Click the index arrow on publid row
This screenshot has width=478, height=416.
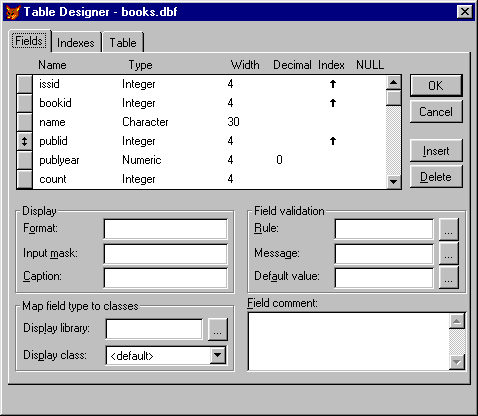[x=333, y=141]
